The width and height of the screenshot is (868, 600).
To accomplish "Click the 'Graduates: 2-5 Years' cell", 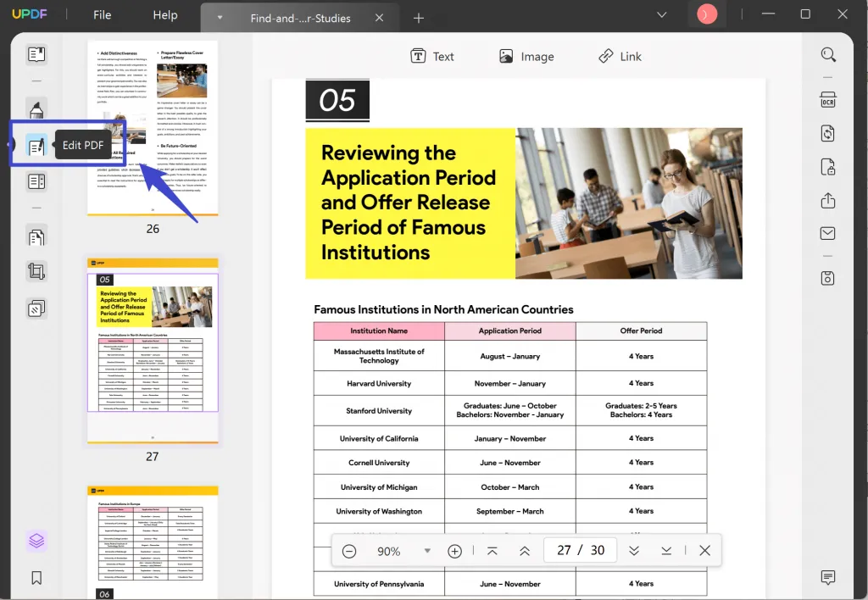I will point(641,410).
